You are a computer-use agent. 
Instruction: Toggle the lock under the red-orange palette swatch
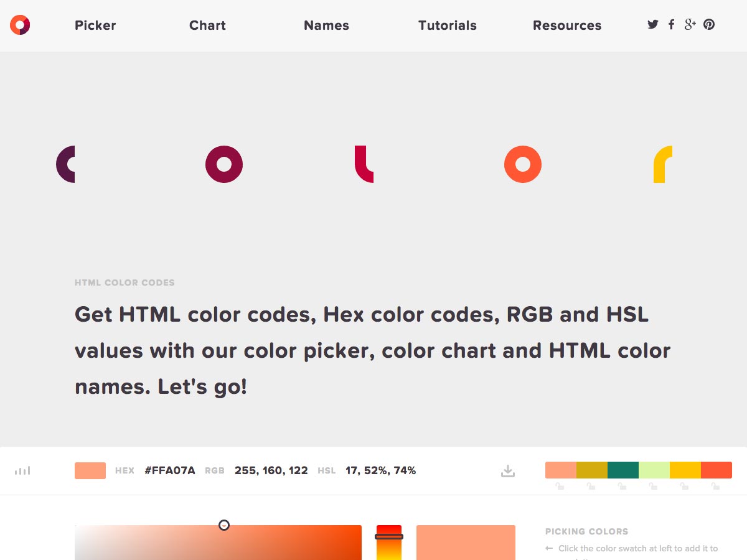click(x=716, y=486)
